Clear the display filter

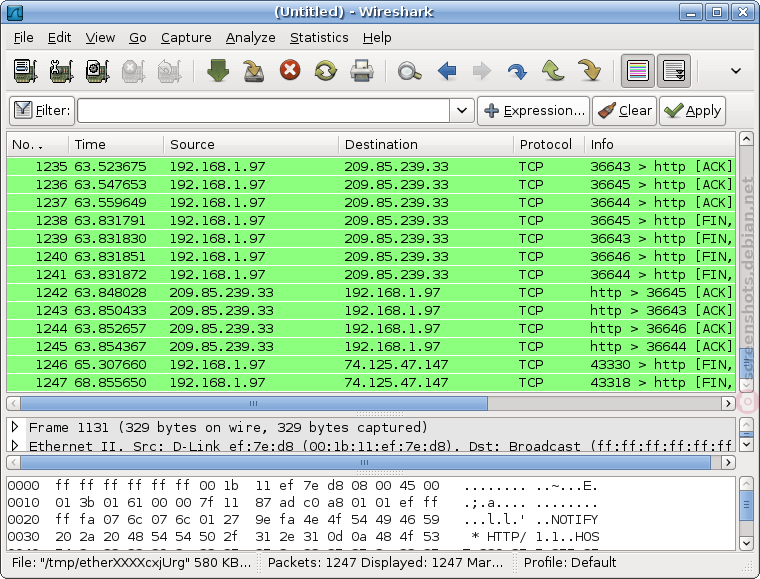(x=624, y=111)
